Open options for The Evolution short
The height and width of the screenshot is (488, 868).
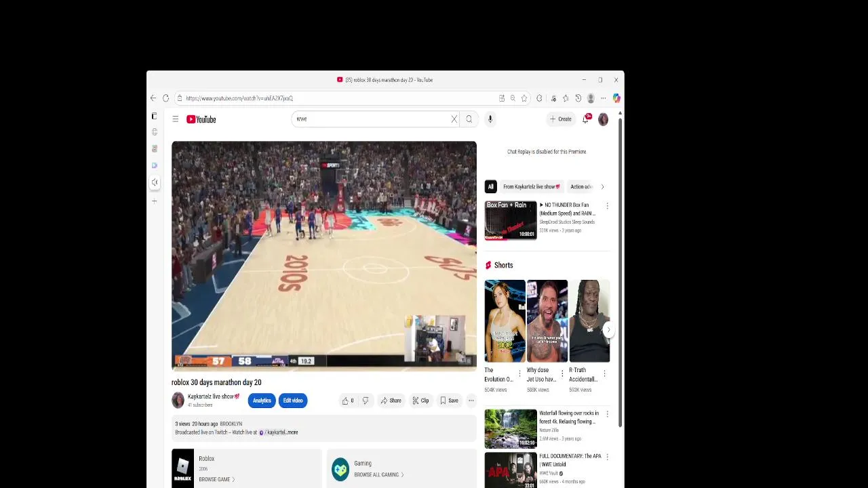point(520,373)
